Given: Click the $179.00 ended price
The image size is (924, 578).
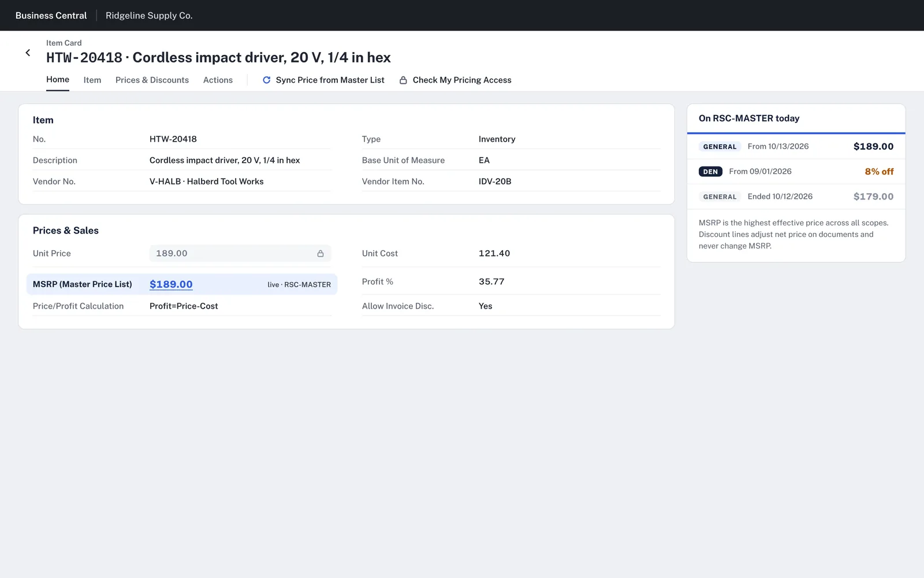Looking at the screenshot, I should (873, 197).
